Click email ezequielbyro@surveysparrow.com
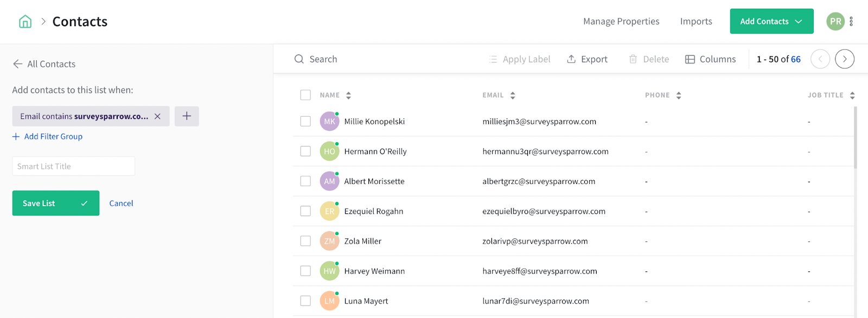Image resolution: width=868 pixels, height=318 pixels. pos(544,211)
